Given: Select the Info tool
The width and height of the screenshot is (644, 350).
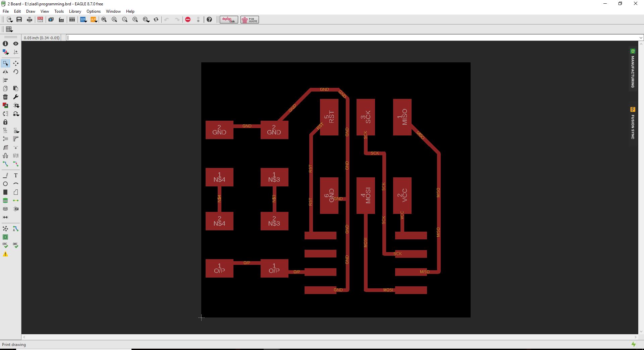Looking at the screenshot, I should 5,44.
